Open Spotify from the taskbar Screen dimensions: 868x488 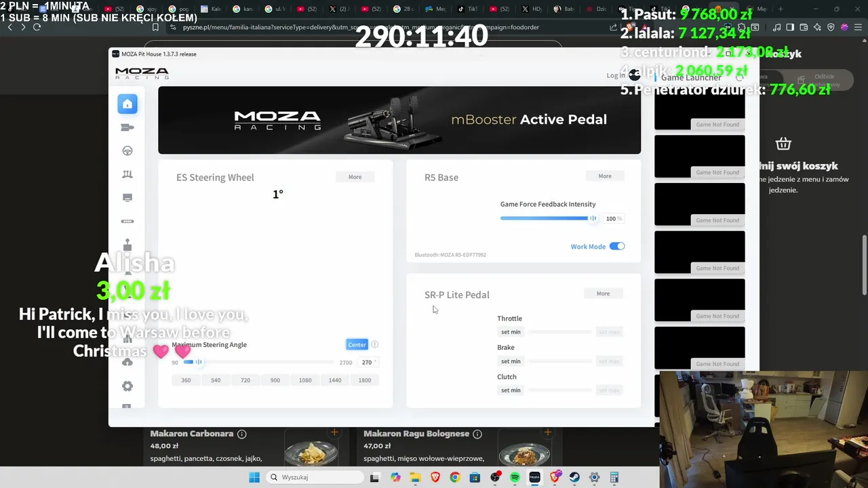point(515,477)
